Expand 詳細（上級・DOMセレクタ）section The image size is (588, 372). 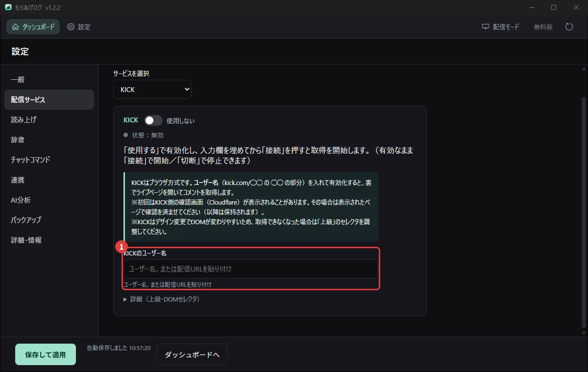coord(162,299)
